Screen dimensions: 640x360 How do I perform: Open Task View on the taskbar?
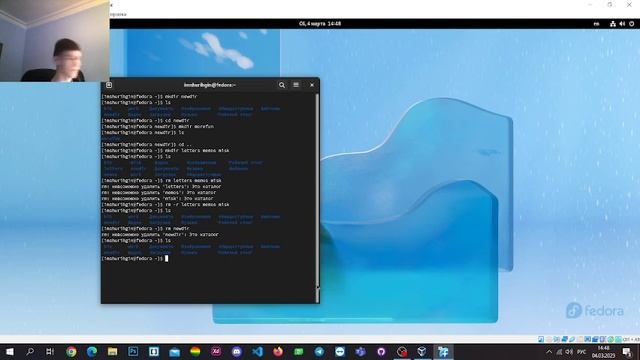tap(50, 351)
